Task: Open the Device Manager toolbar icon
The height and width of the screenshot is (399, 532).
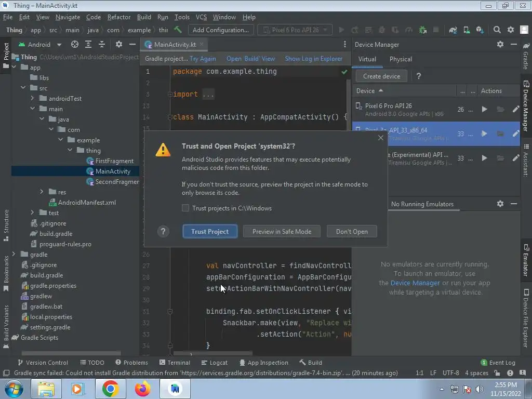Action: click(x=467, y=30)
